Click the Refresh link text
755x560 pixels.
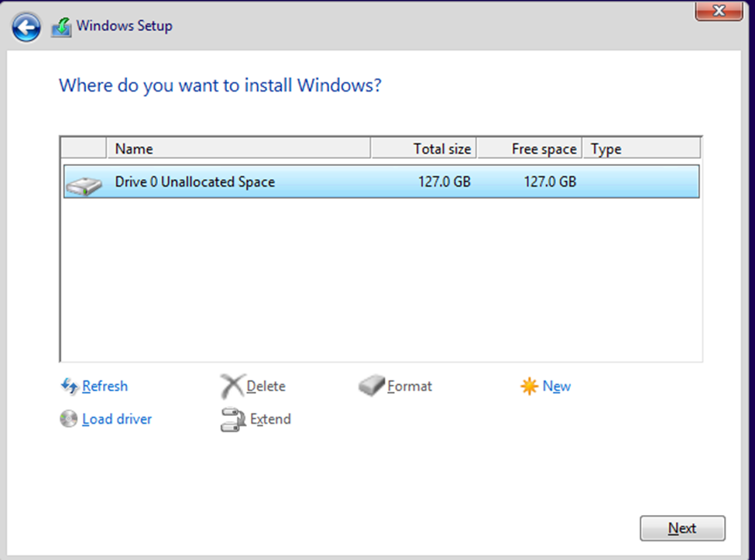click(105, 386)
